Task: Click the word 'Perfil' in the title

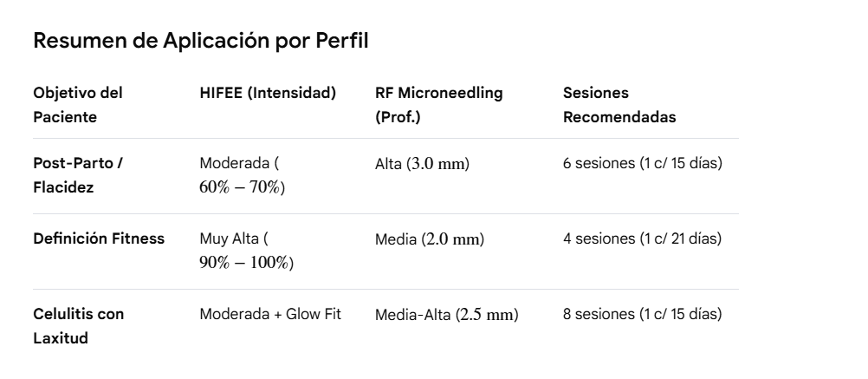Action: coord(342,41)
